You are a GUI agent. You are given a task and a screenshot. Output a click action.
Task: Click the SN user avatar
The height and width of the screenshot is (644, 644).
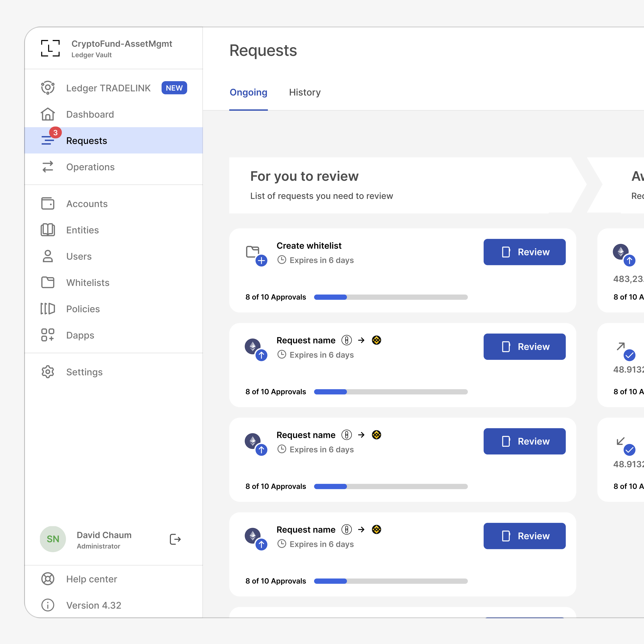[x=53, y=539]
